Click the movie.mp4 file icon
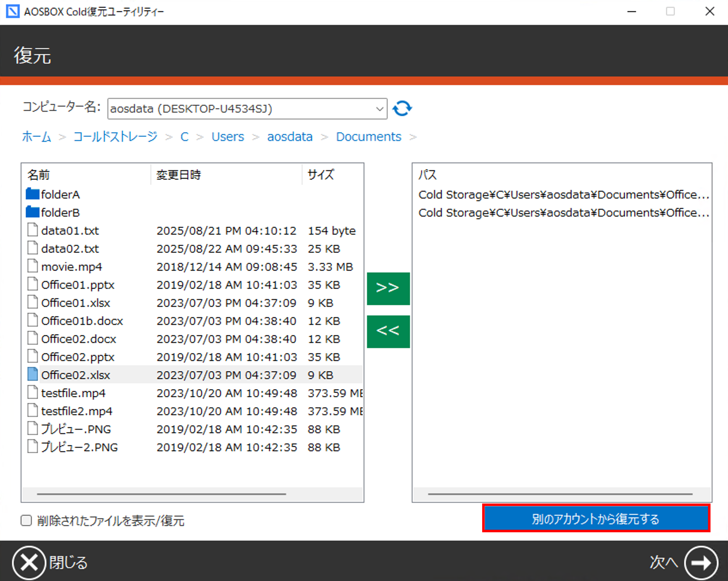The image size is (728, 581). pos(32,267)
